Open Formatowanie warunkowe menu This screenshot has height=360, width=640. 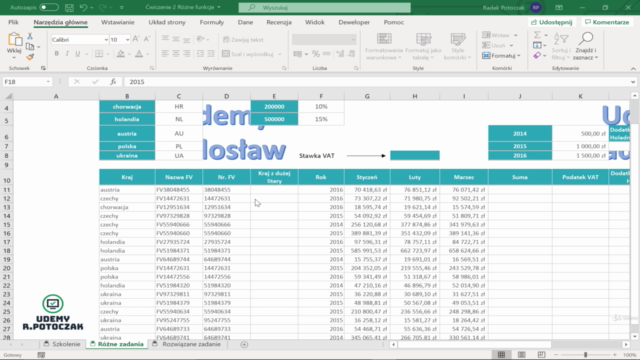(x=384, y=47)
